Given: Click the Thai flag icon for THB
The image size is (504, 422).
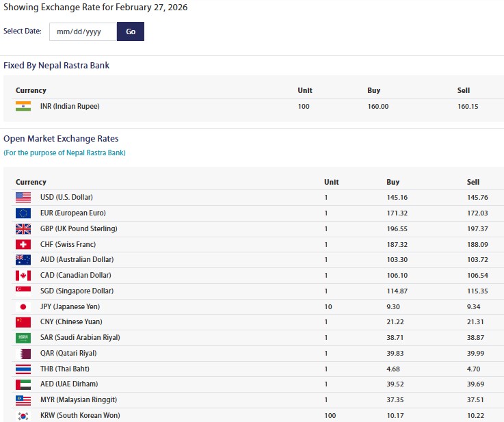Looking at the screenshot, I should click(23, 369).
